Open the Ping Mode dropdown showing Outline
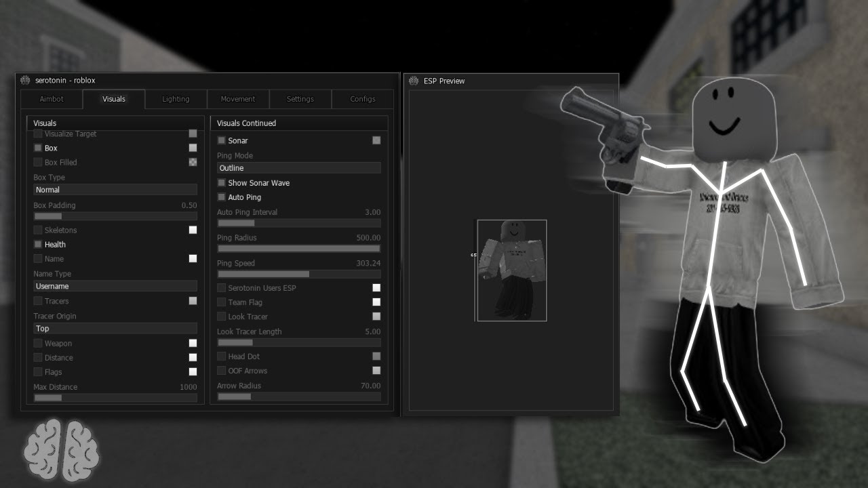 (x=299, y=168)
